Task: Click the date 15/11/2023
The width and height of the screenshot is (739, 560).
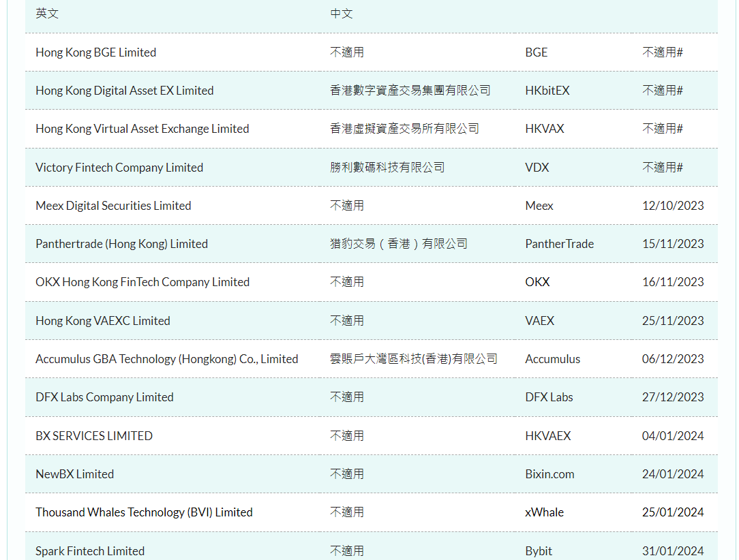Action: (x=673, y=243)
